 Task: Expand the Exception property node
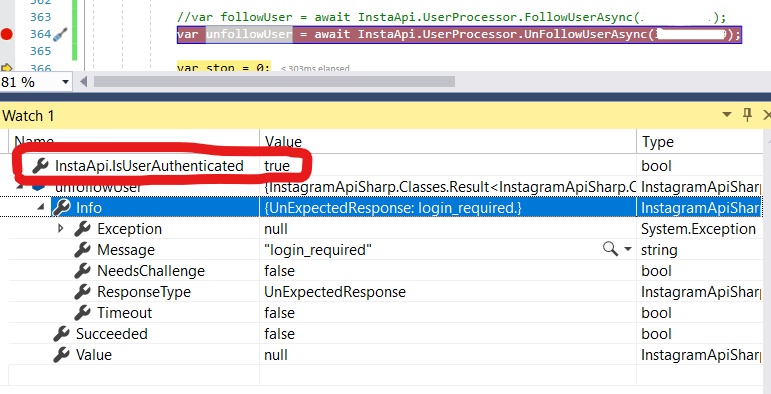click(x=61, y=228)
